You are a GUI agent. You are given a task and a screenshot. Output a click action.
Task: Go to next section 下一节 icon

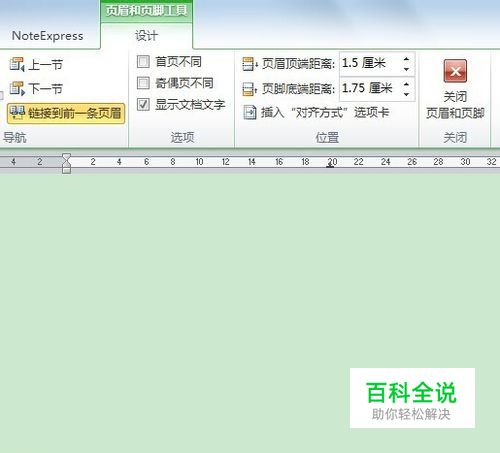tap(17, 89)
